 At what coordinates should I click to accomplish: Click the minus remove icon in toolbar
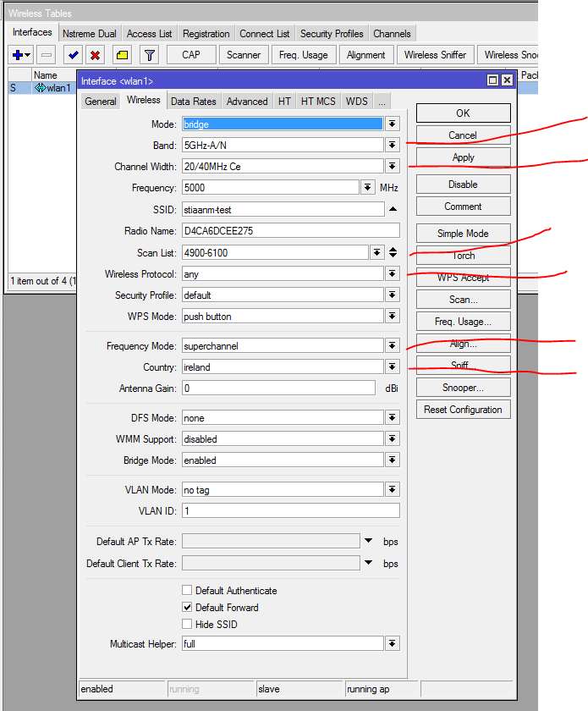click(47, 55)
